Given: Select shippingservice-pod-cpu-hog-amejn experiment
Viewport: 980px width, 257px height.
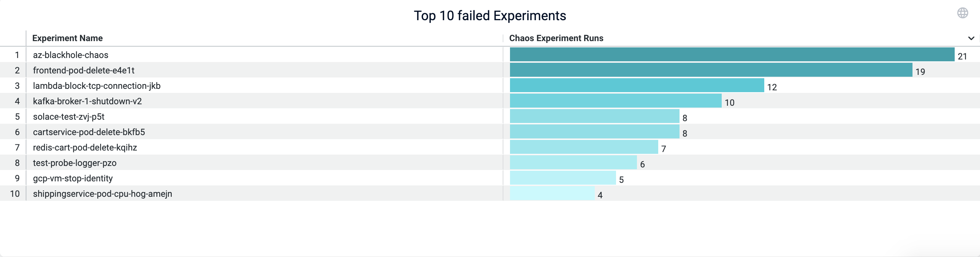Looking at the screenshot, I should [102, 194].
